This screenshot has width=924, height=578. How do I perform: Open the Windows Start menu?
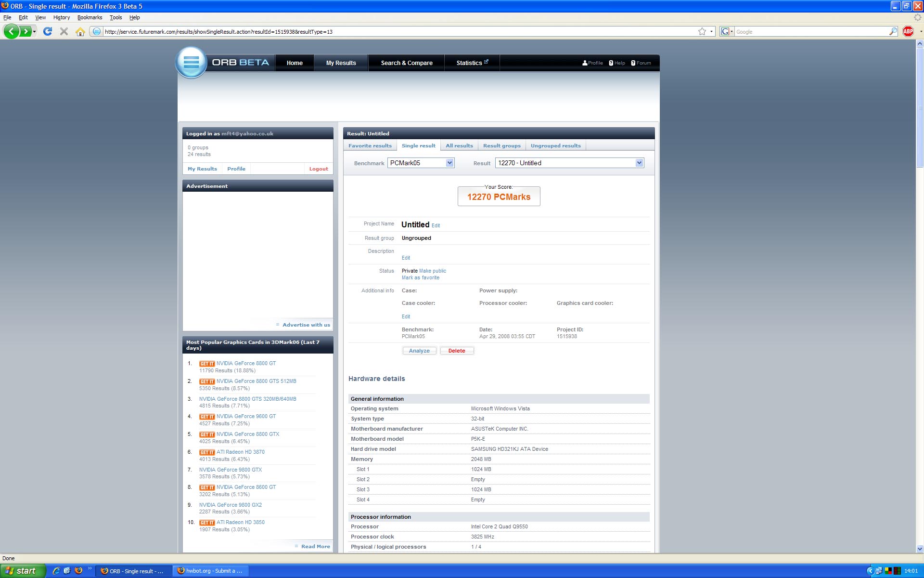pyautogui.click(x=23, y=571)
